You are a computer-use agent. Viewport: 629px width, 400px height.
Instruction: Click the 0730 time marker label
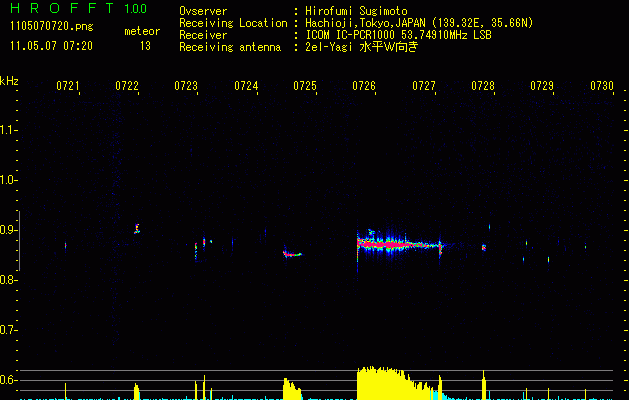tap(602, 86)
